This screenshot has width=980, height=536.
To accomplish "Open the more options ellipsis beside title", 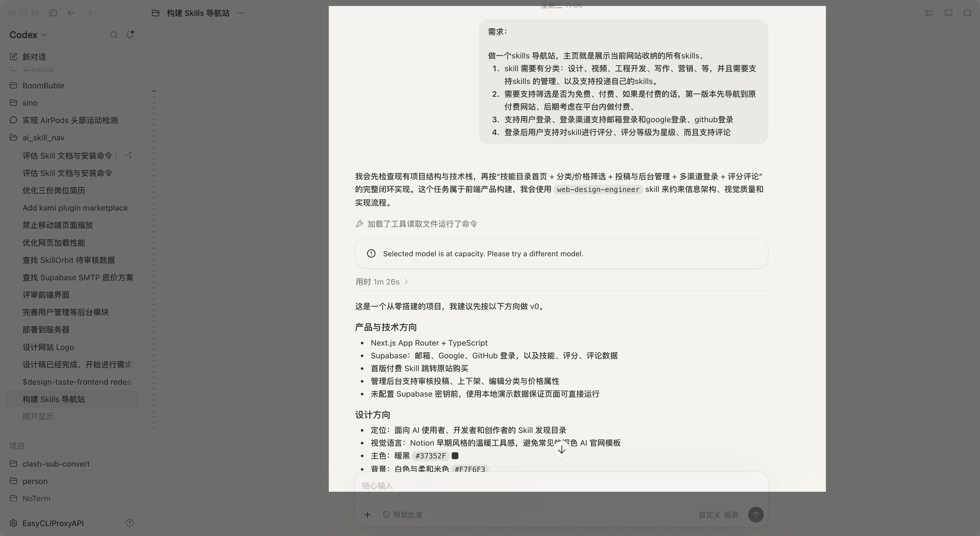I will click(241, 13).
